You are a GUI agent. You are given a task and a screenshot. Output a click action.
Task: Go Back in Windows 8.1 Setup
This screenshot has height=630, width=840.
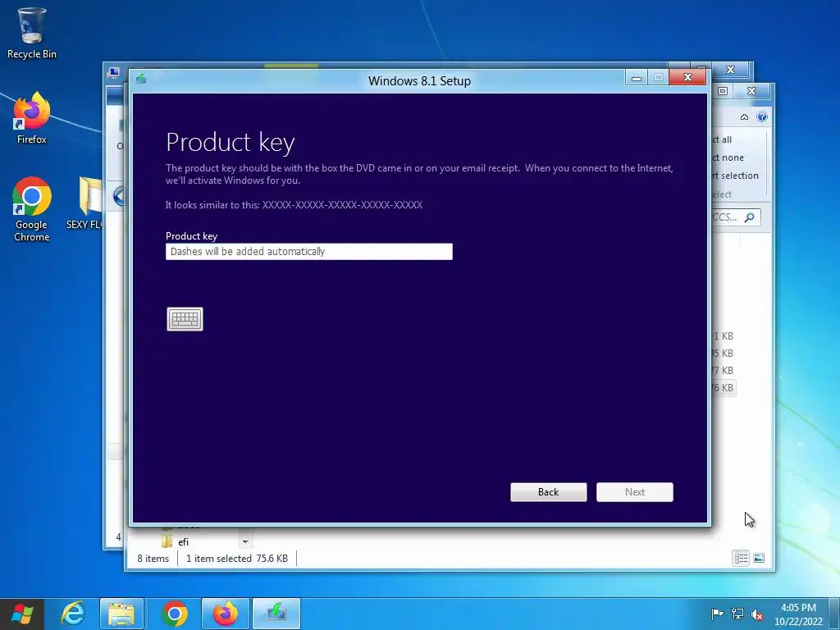[549, 492]
